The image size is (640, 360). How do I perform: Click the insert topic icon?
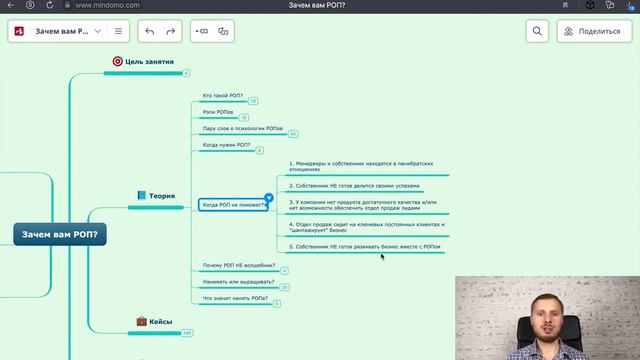pos(223,31)
